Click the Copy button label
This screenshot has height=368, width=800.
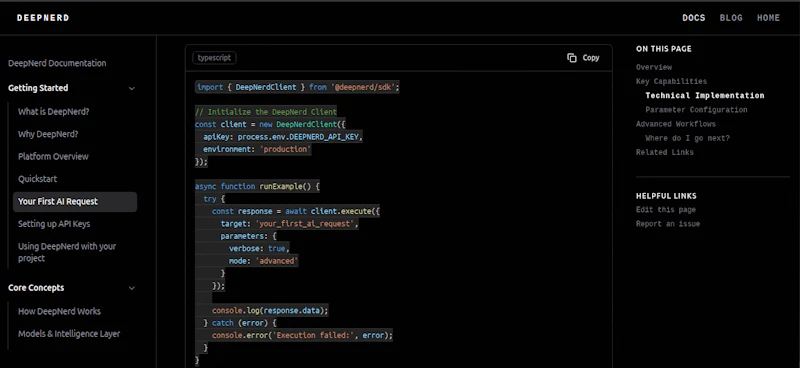[x=591, y=58]
